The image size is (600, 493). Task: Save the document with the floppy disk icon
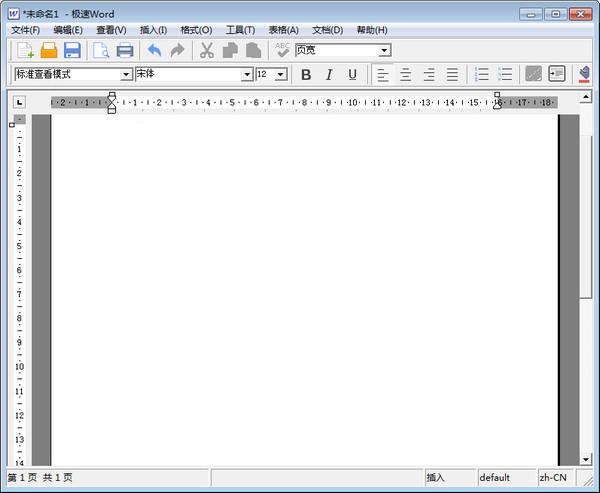point(72,50)
